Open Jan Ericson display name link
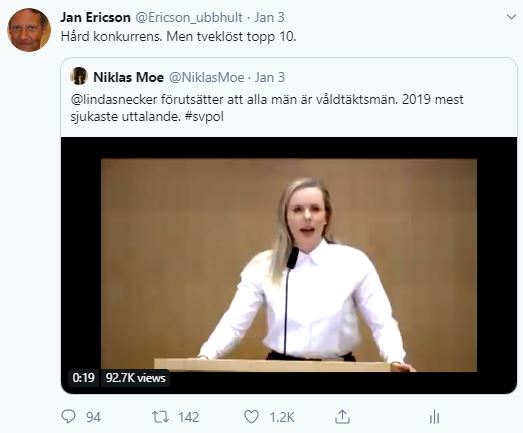The image size is (523, 433). coord(95,17)
